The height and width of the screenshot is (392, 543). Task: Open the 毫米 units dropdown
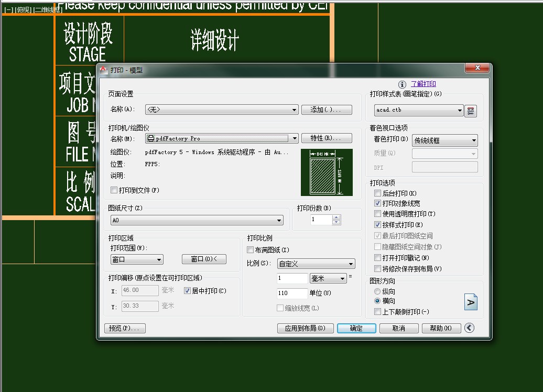click(328, 278)
